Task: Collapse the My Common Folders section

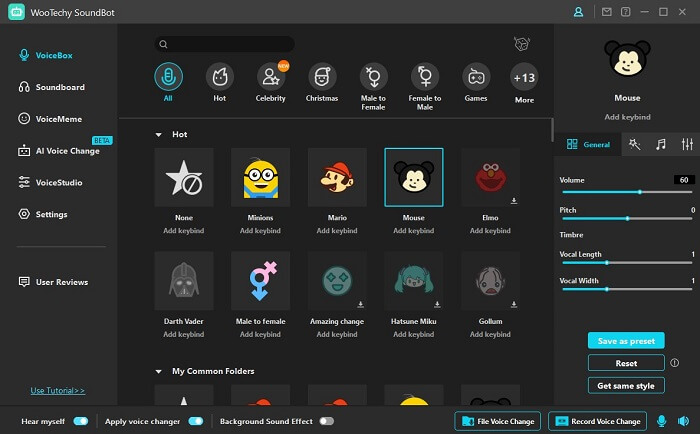Action: click(x=158, y=371)
